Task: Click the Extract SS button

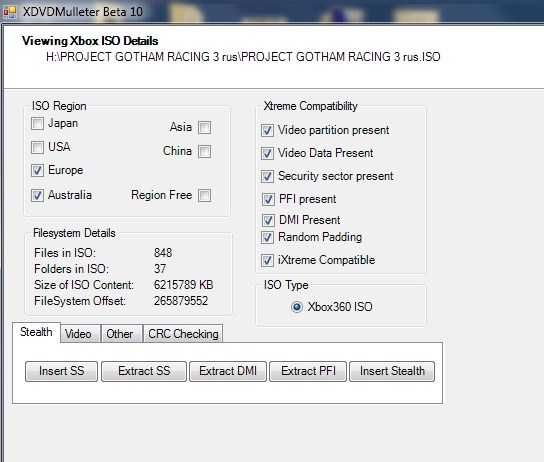Action: 144,371
